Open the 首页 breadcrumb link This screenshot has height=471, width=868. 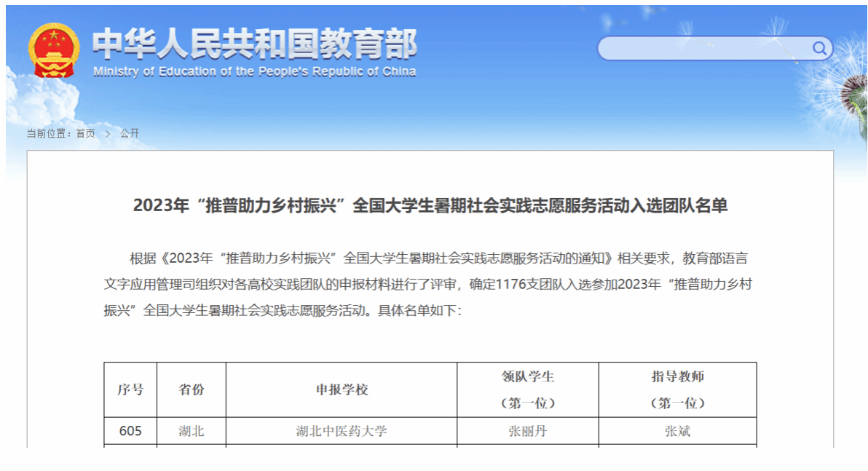85,133
